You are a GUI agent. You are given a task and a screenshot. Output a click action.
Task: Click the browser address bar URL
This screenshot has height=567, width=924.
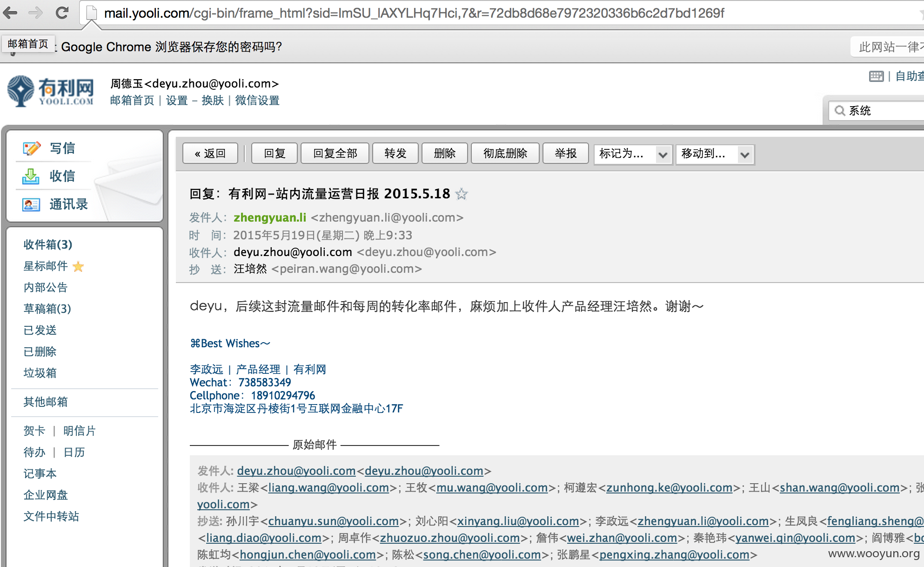(x=414, y=13)
